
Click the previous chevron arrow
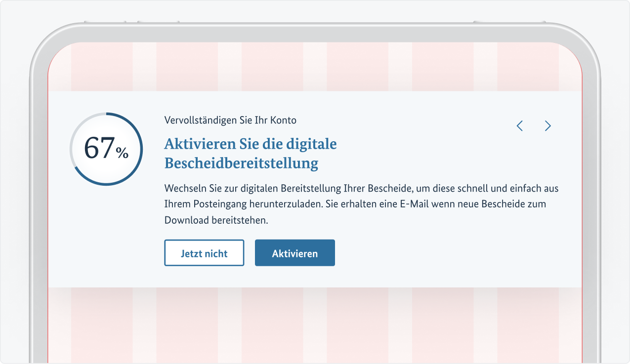520,126
